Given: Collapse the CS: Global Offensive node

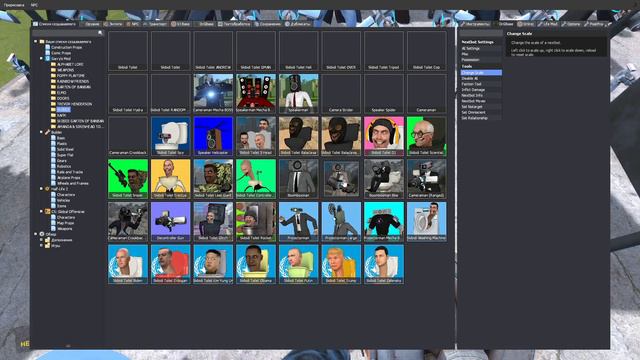Looking at the screenshot, I should tap(41, 211).
